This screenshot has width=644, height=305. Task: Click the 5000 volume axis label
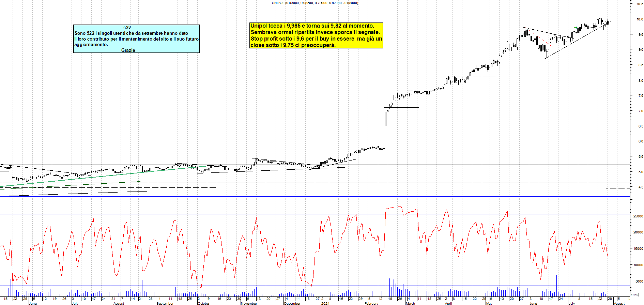[639, 281]
